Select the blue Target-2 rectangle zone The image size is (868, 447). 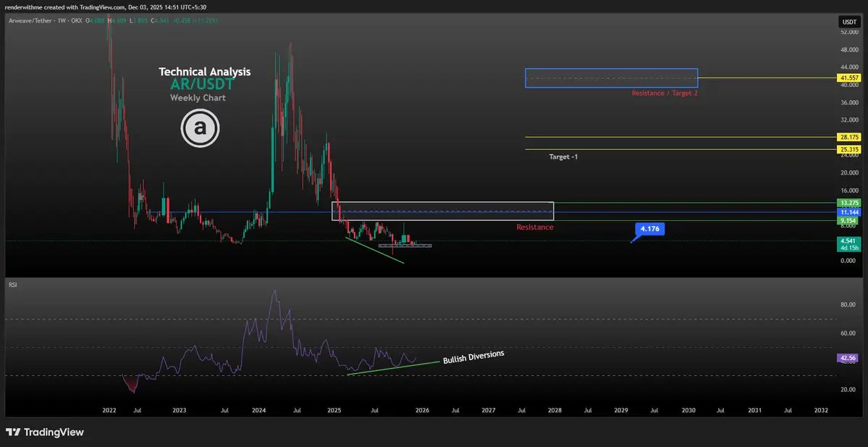(611, 78)
